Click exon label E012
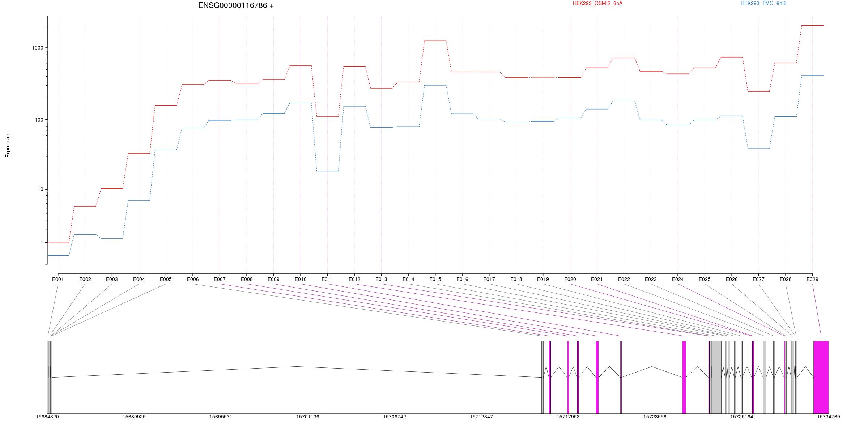 point(354,279)
